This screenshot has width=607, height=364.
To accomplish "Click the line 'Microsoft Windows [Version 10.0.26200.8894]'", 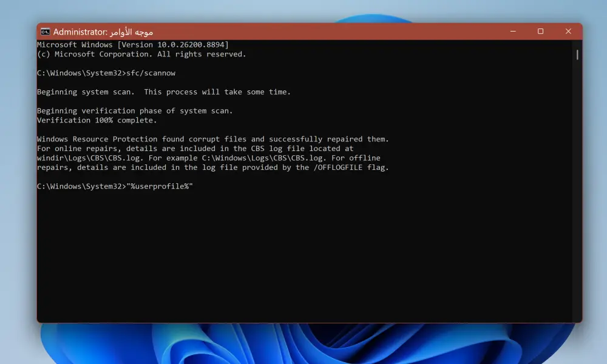I will pyautogui.click(x=133, y=45).
